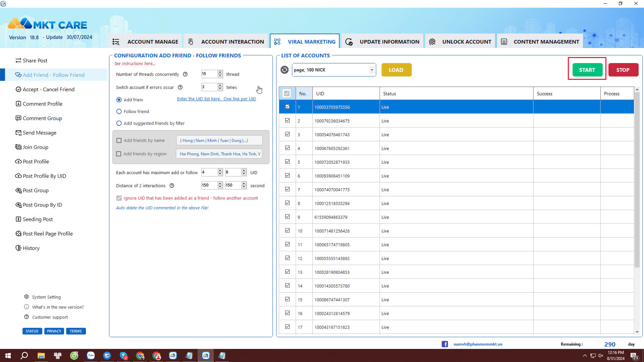
Task: Show hidden icons in system tray
Action: click(585, 356)
